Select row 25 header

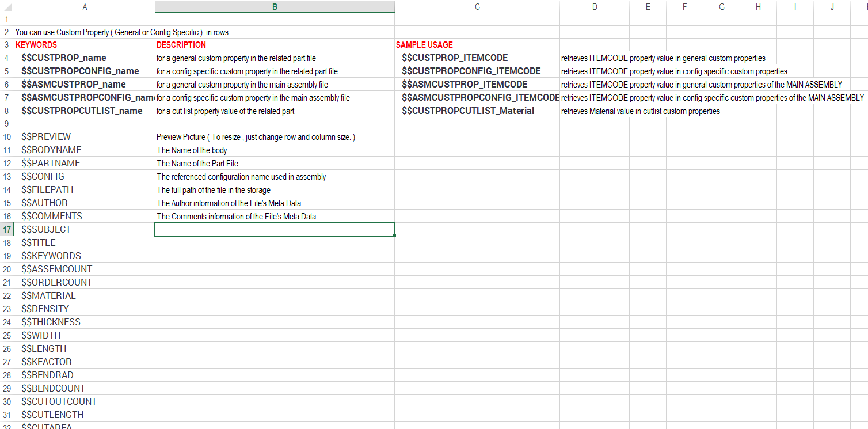7,335
